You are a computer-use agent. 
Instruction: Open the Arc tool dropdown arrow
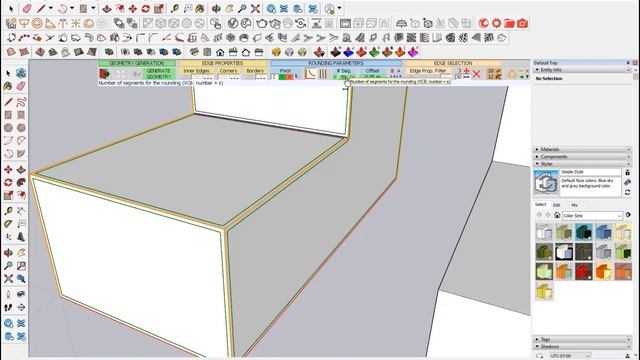pyautogui.click(x=72, y=8)
